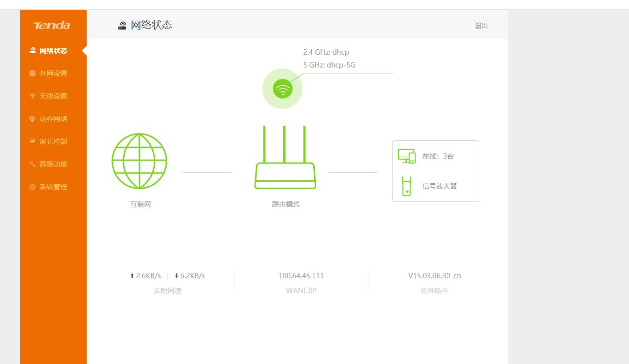Click the software version V15.03.06.30_cn
629x364 pixels.
click(x=433, y=275)
